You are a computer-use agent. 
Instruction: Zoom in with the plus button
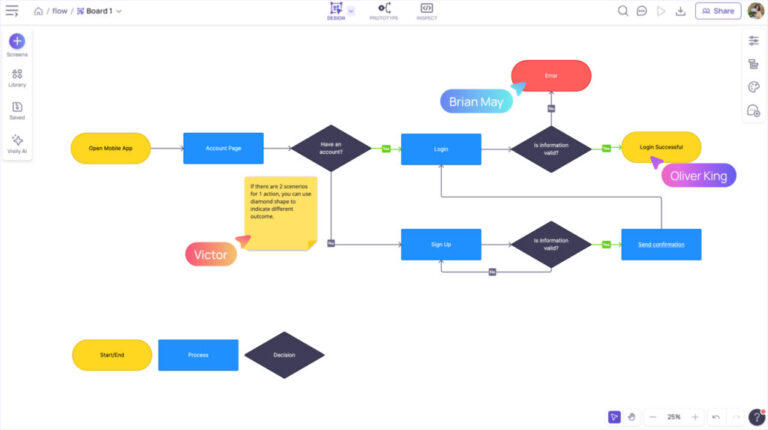695,417
